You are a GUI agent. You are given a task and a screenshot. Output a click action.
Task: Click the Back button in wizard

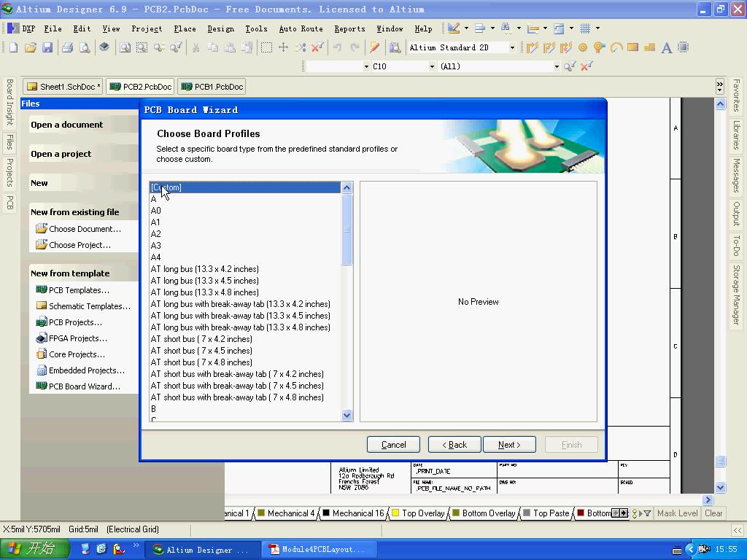click(454, 445)
